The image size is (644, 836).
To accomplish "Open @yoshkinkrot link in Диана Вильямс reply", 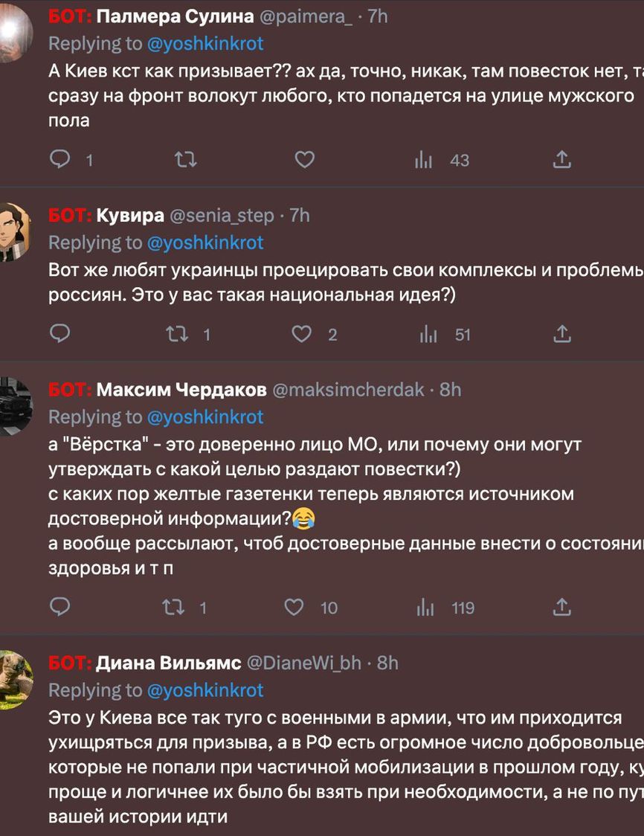I will tap(205, 690).
